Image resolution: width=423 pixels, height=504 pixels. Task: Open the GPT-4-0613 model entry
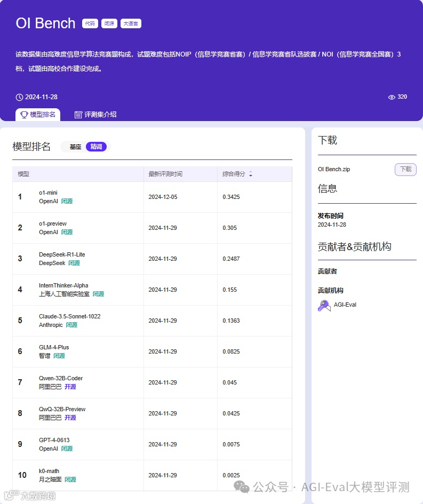[54, 440]
